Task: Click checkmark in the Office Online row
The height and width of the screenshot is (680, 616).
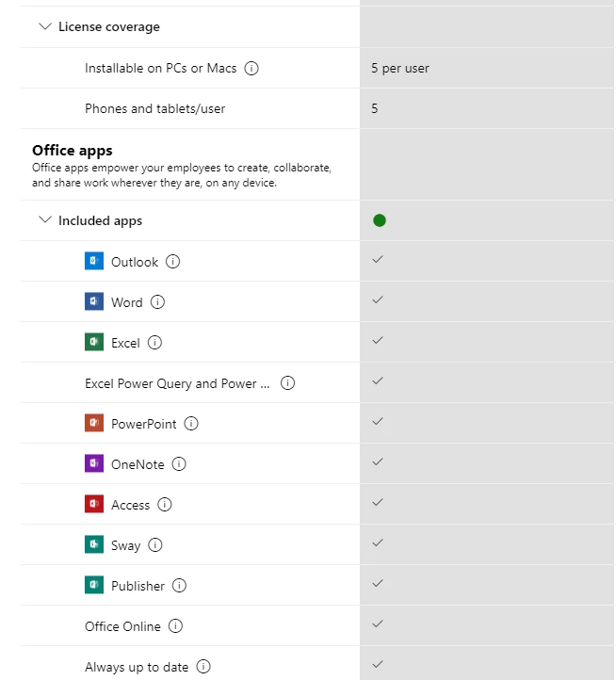Action: pos(378,623)
